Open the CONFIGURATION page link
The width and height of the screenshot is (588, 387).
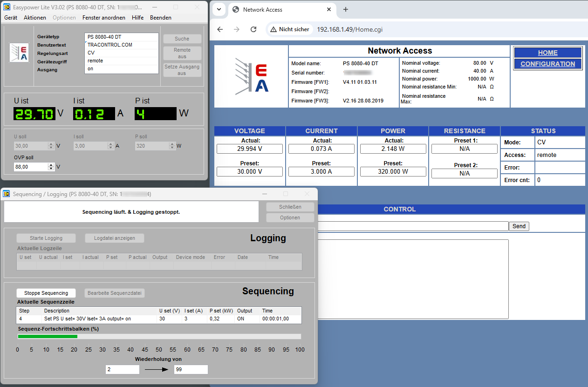coord(547,64)
